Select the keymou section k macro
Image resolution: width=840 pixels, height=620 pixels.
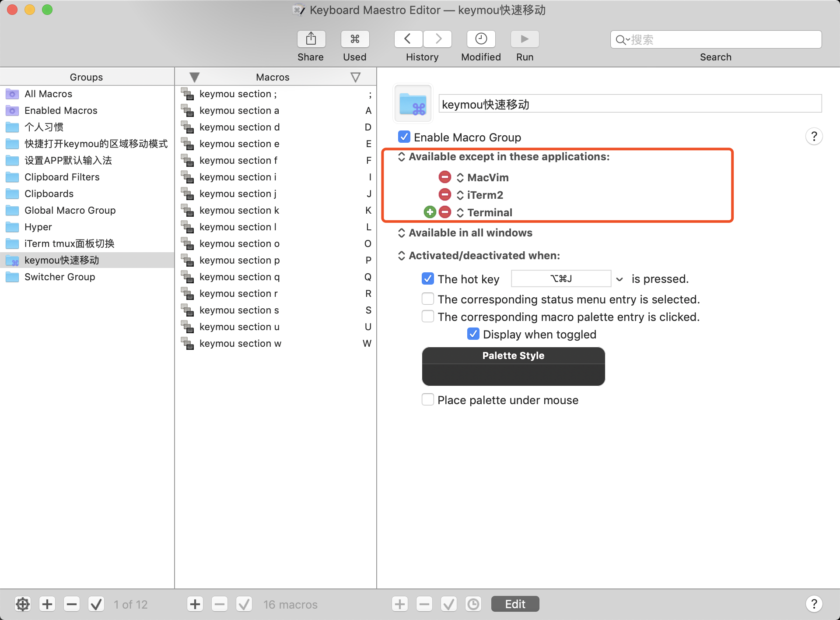tap(239, 210)
